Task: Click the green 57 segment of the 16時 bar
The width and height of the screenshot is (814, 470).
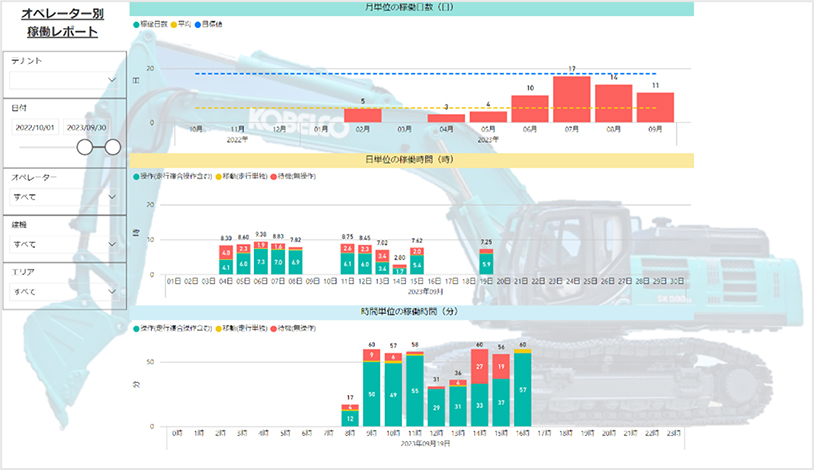Action: point(523,390)
